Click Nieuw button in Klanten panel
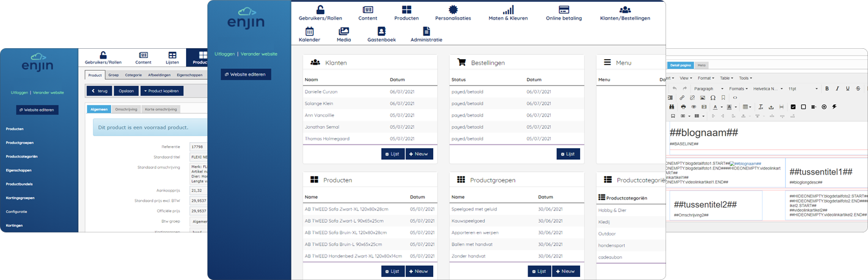 pyautogui.click(x=420, y=154)
